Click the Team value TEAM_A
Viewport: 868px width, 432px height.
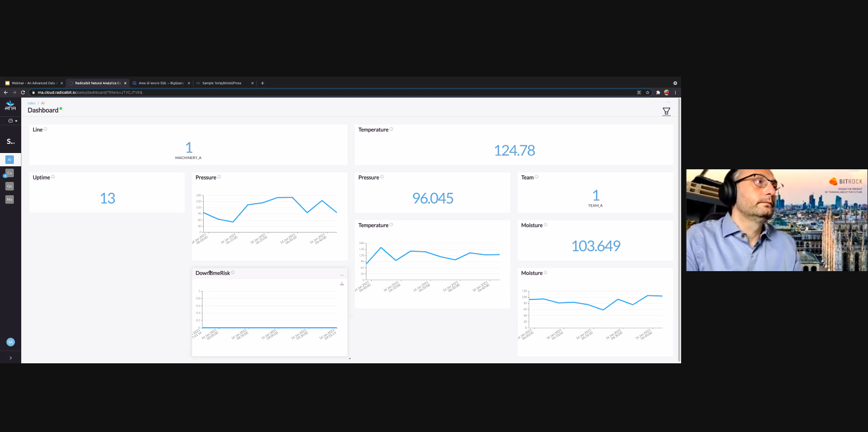tap(596, 205)
